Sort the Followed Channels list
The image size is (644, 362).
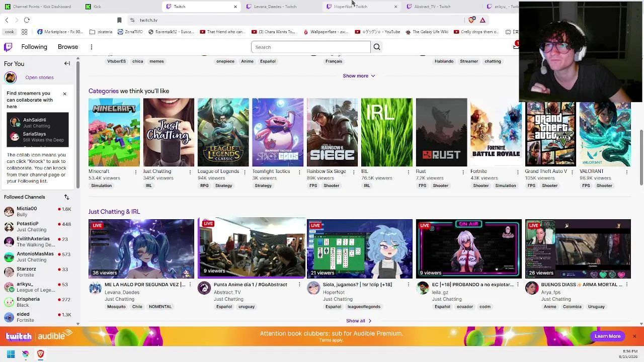[x=66, y=197]
